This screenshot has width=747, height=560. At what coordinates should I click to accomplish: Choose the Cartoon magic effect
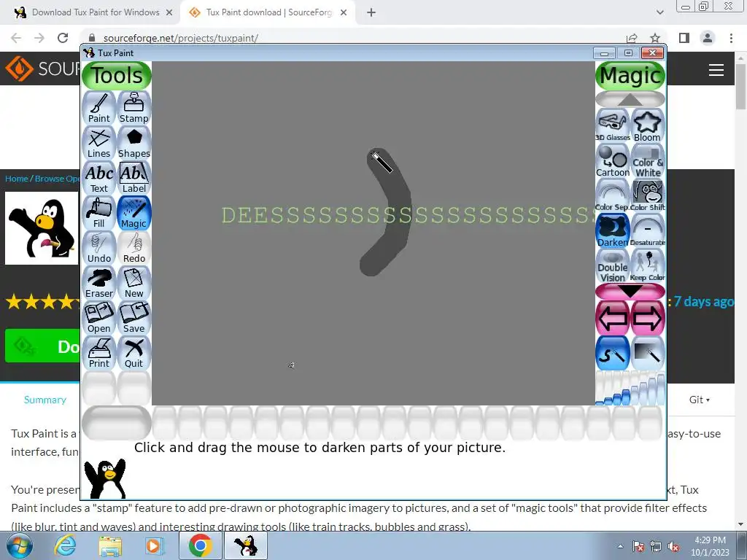click(613, 160)
